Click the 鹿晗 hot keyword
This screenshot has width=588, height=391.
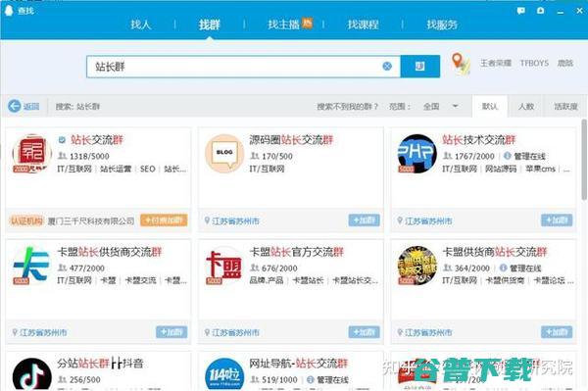click(565, 63)
